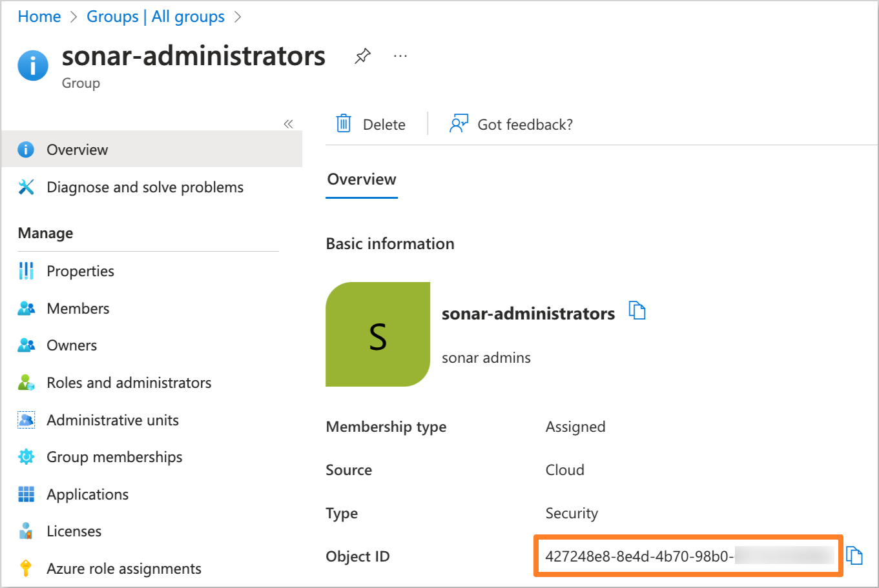This screenshot has height=588, width=879.
Task: Open Roles and administrators
Action: point(129,383)
